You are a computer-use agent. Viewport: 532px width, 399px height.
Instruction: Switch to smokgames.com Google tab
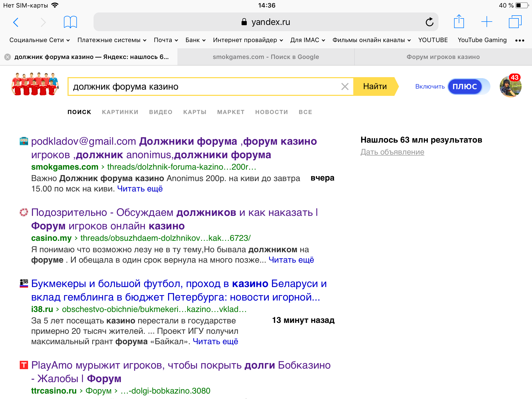[x=266, y=57]
